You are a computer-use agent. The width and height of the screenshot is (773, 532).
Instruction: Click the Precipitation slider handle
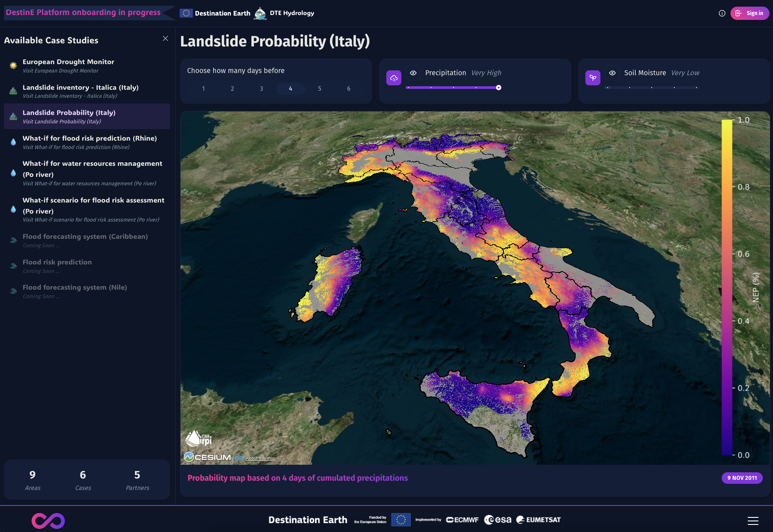click(499, 88)
